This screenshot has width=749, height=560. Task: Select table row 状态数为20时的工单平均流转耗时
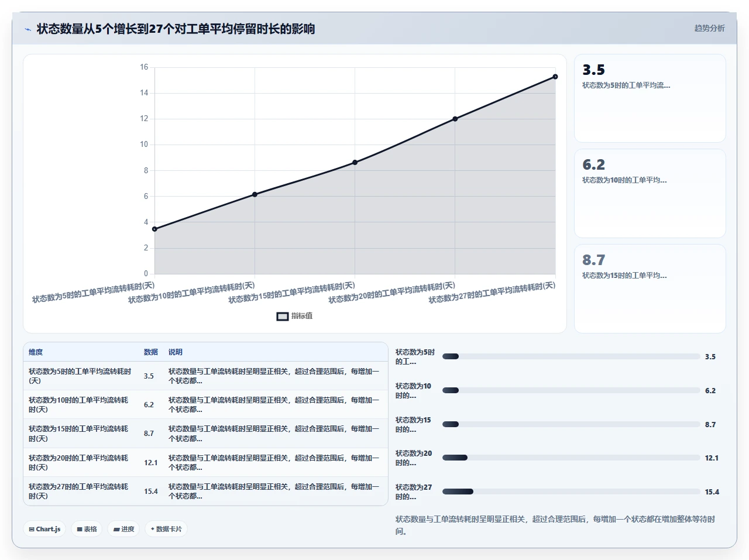click(x=205, y=462)
